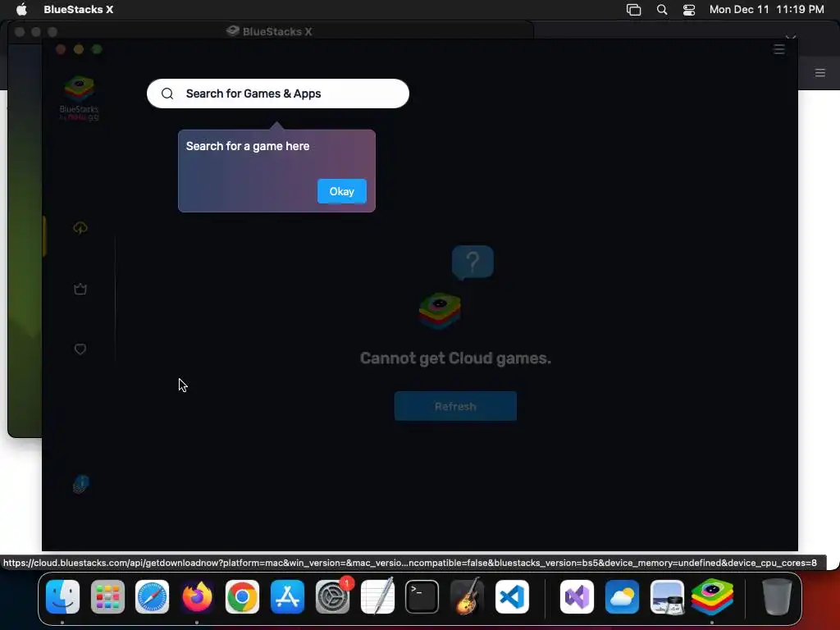Open Preview from the Dock
Viewport: 840px width, 630px height.
[667, 596]
